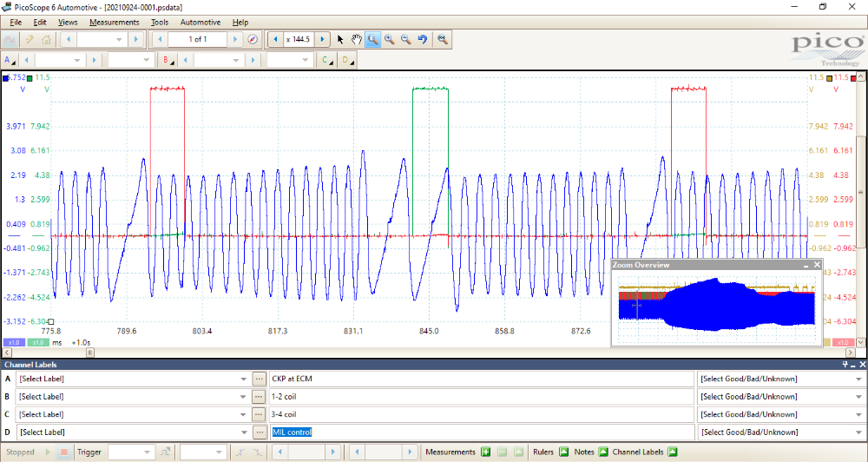Close the Channel Labels panel
Viewport: 868px width, 462px height.
863,365
